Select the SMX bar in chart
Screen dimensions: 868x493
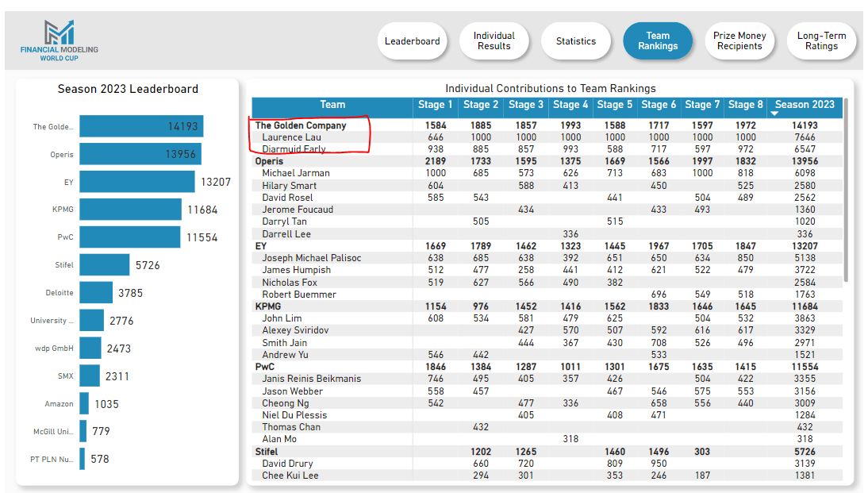coord(90,376)
